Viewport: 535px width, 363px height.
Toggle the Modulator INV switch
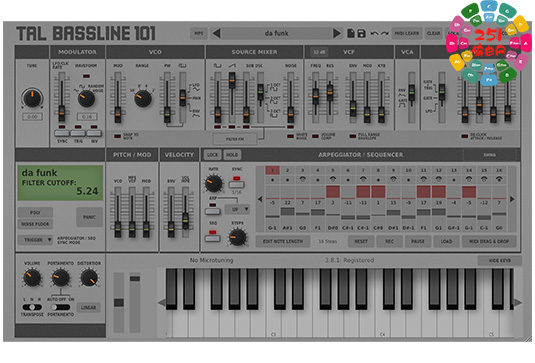point(94,133)
